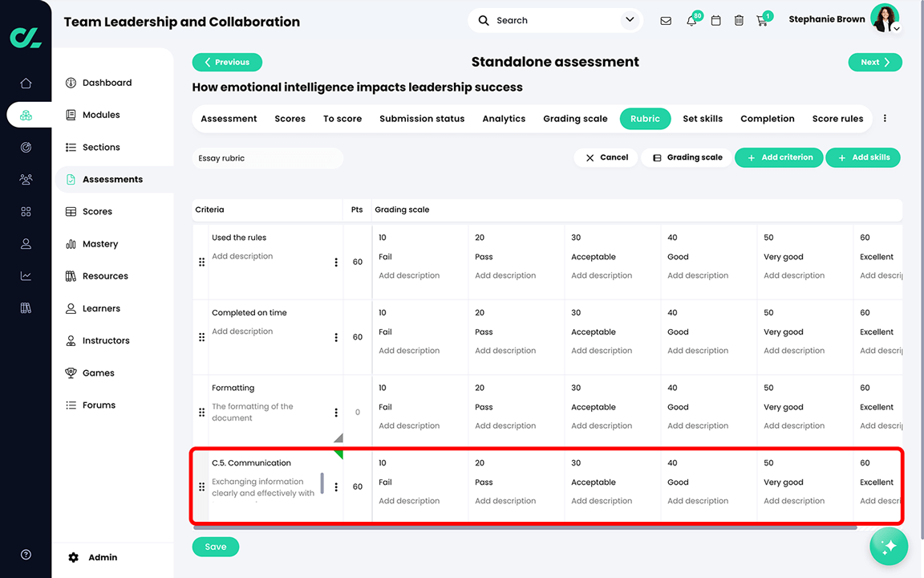The image size is (924, 578).
Task: Open the help question mark icon
Action: (x=26, y=555)
